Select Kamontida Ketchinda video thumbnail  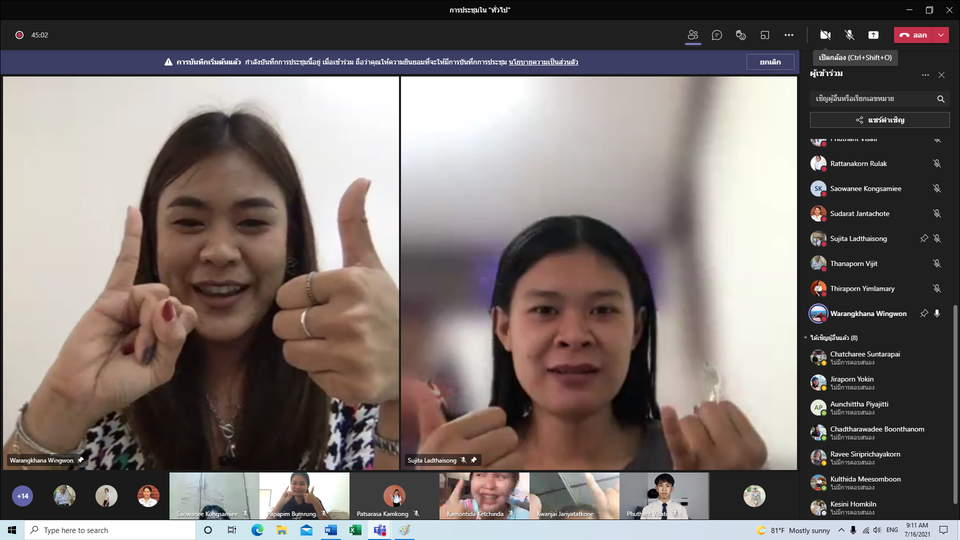point(484,495)
